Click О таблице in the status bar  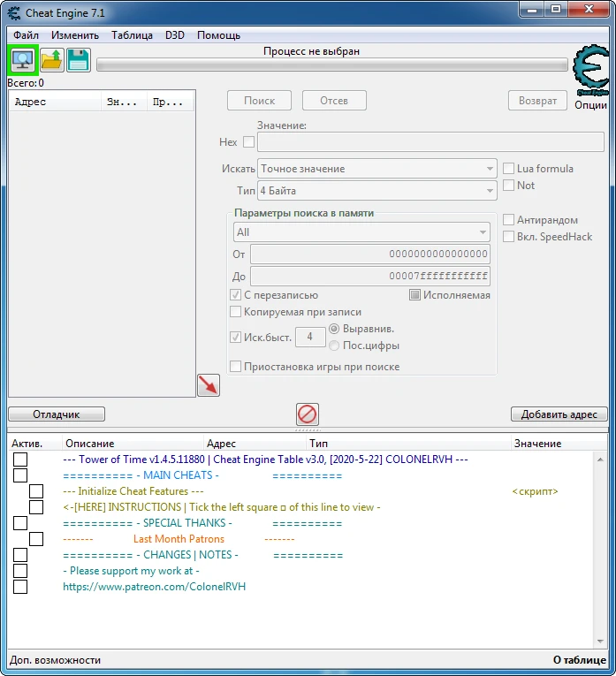(x=580, y=660)
